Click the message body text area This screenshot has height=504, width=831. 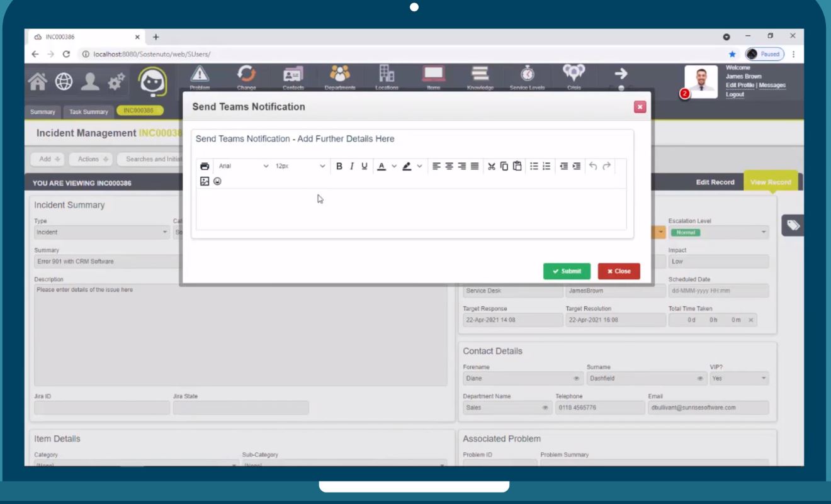click(411, 210)
